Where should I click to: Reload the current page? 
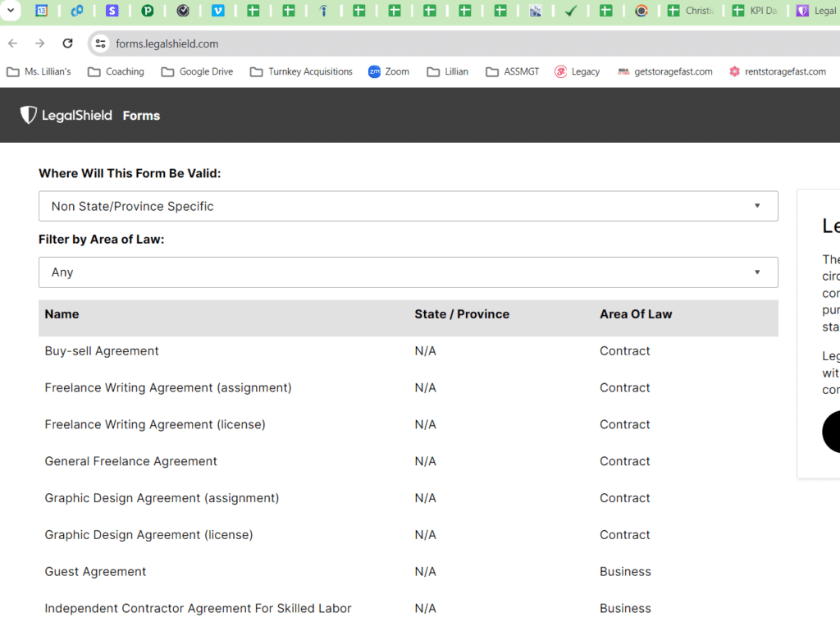[68, 43]
